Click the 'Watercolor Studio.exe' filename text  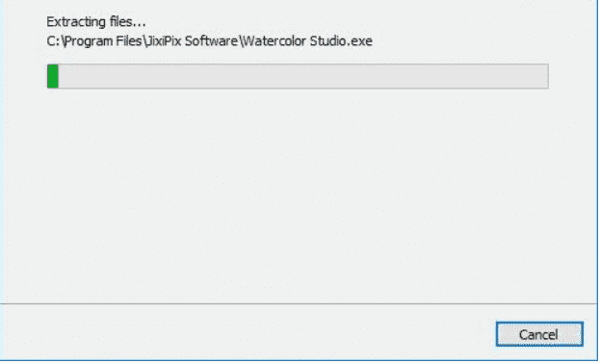pyautogui.click(x=307, y=41)
